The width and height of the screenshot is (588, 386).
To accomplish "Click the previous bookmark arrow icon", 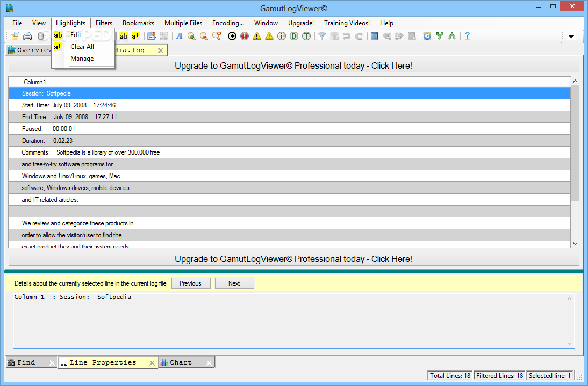I will pyautogui.click(x=387, y=36).
